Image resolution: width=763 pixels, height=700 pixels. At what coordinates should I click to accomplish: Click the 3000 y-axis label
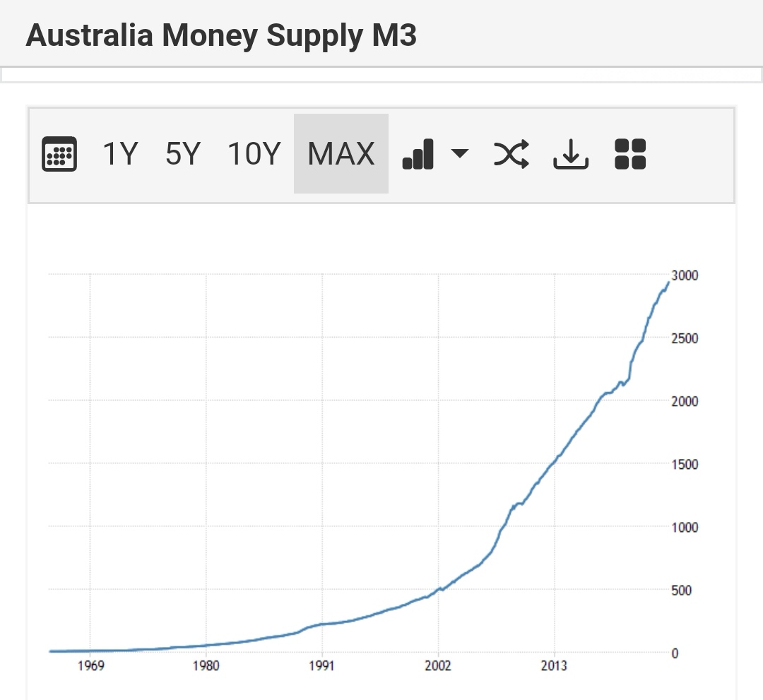click(685, 275)
